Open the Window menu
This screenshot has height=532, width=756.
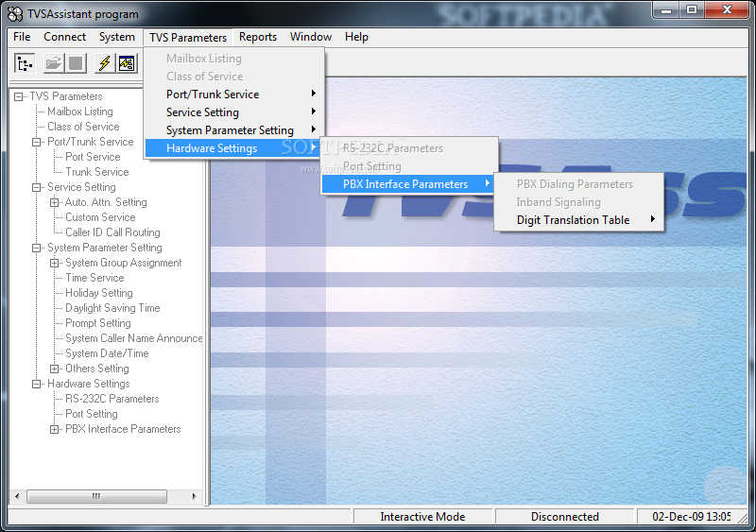pyautogui.click(x=311, y=37)
